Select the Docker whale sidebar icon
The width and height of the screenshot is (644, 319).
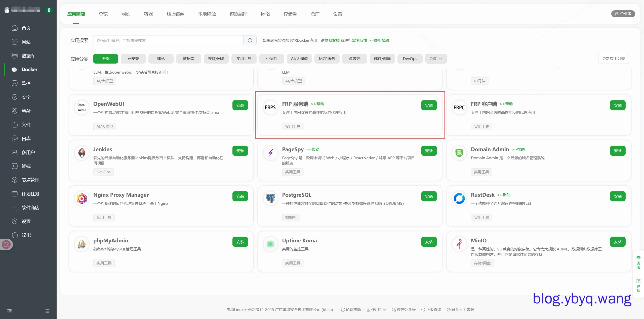(15, 69)
